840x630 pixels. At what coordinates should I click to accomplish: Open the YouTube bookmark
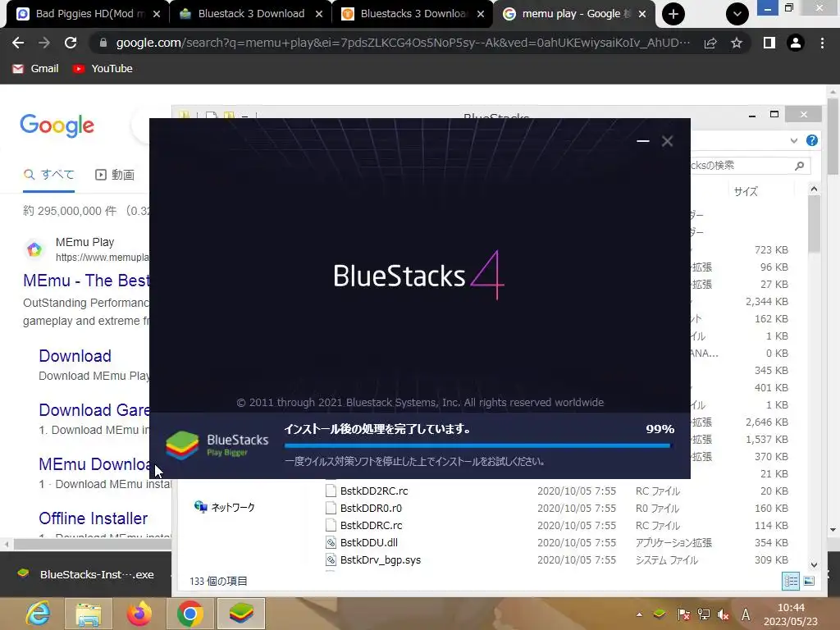click(x=103, y=69)
